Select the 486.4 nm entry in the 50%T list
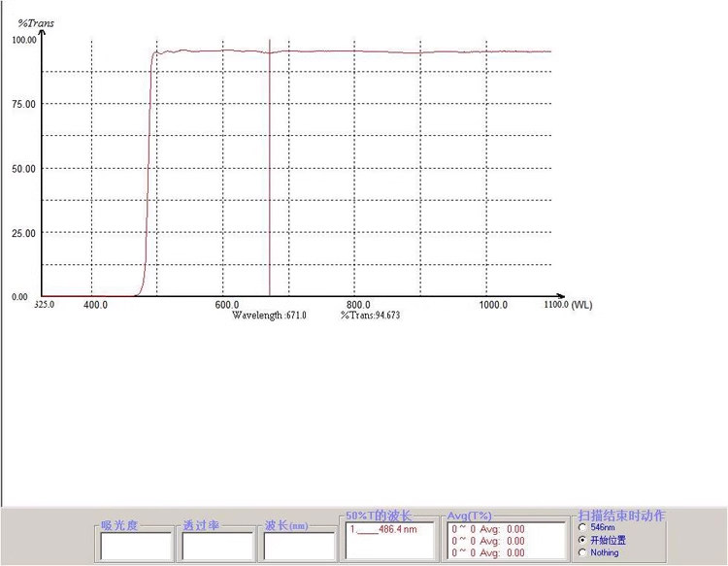 pyautogui.click(x=383, y=529)
